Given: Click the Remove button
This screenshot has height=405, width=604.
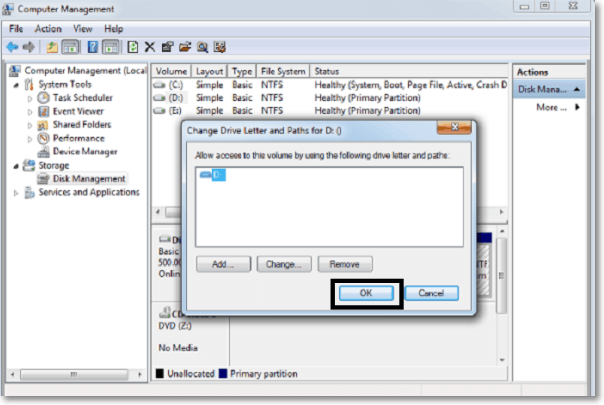Looking at the screenshot, I should (x=345, y=264).
